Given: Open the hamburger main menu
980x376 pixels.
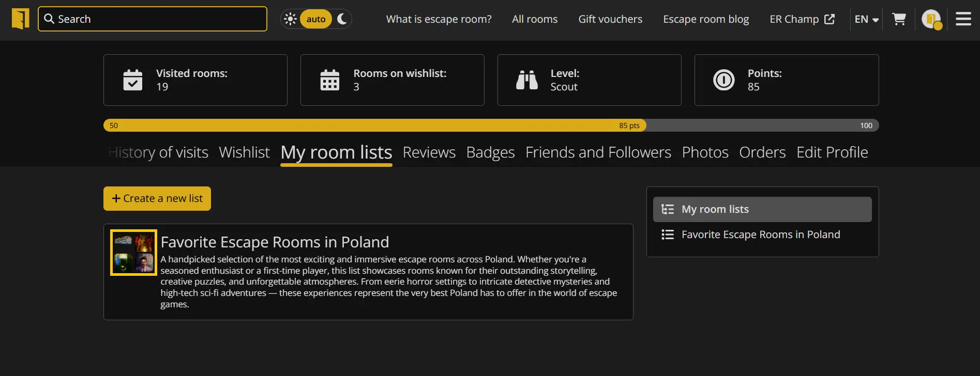Looking at the screenshot, I should point(963,19).
